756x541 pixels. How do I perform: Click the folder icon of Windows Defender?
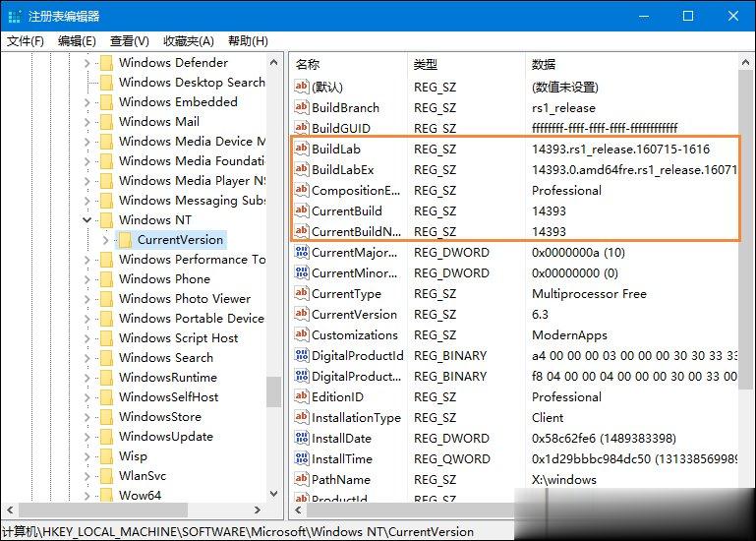(106, 63)
